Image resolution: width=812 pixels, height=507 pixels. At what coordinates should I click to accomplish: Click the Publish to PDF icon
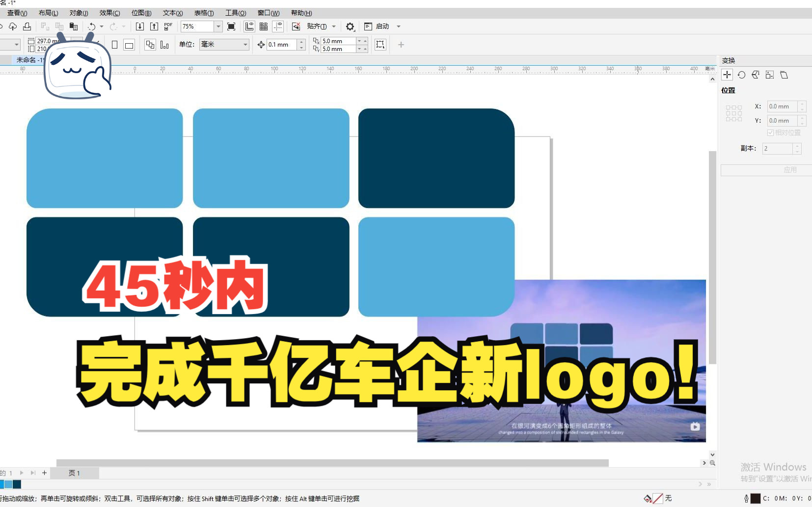pyautogui.click(x=168, y=26)
